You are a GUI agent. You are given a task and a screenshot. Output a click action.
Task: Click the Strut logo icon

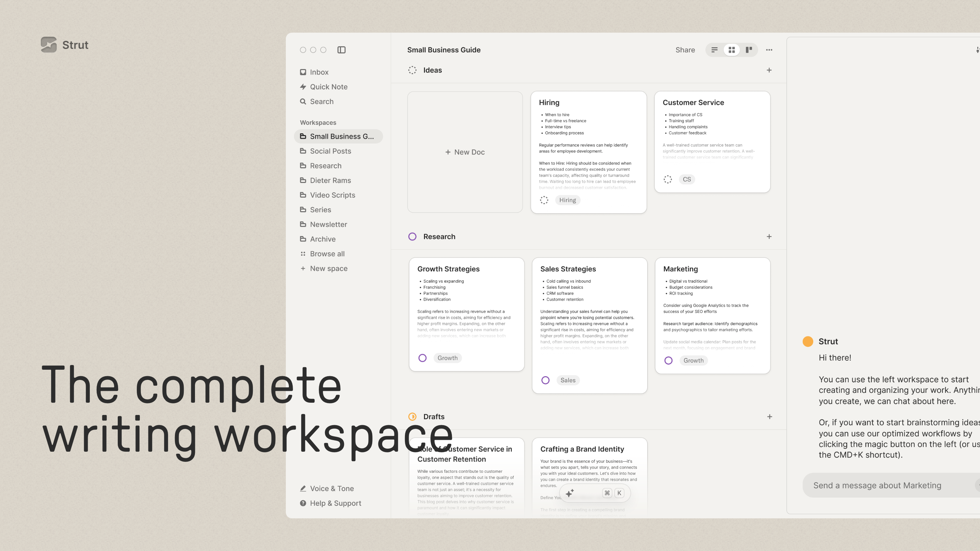click(49, 45)
